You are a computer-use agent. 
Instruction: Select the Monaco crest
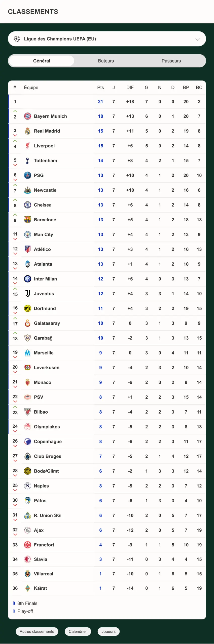coord(28,382)
